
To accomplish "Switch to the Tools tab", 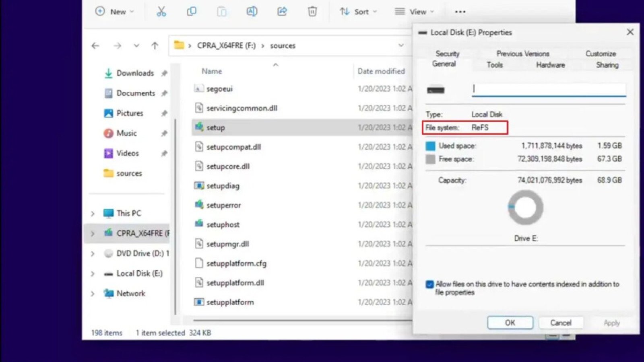I will pos(494,65).
